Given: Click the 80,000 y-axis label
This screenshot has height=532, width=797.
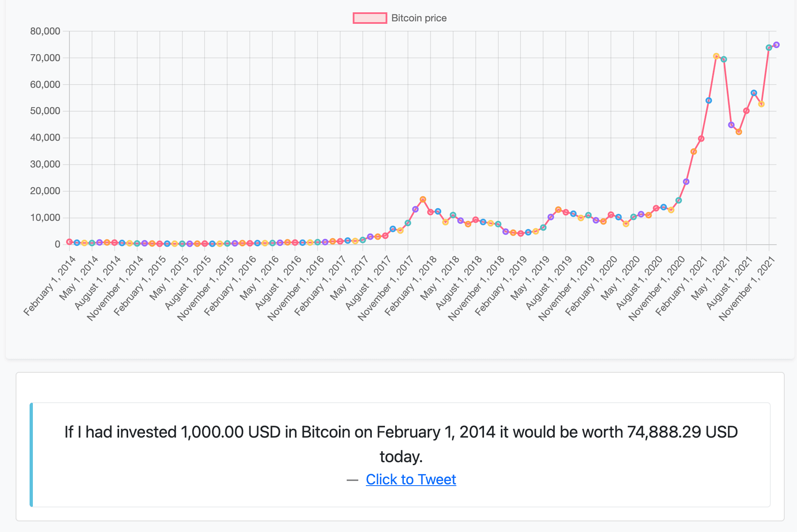Looking at the screenshot, I should 45,31.
